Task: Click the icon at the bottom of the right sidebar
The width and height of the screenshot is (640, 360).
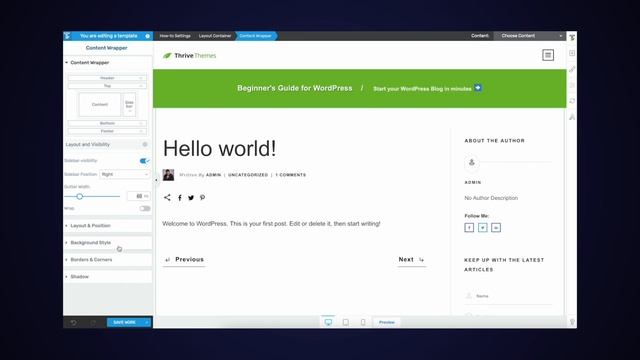Action: point(572,322)
